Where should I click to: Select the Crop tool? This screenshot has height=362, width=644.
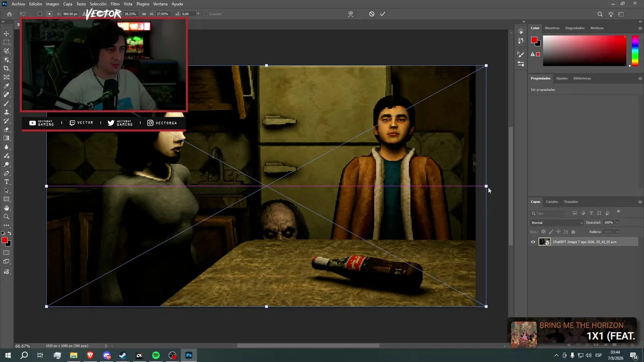(7, 68)
